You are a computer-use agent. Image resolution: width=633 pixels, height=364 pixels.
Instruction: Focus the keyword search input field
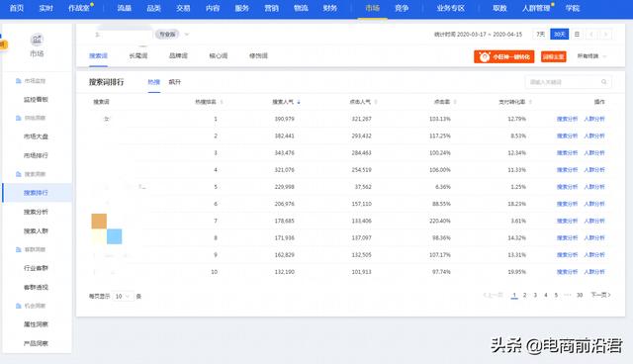[x=568, y=82]
